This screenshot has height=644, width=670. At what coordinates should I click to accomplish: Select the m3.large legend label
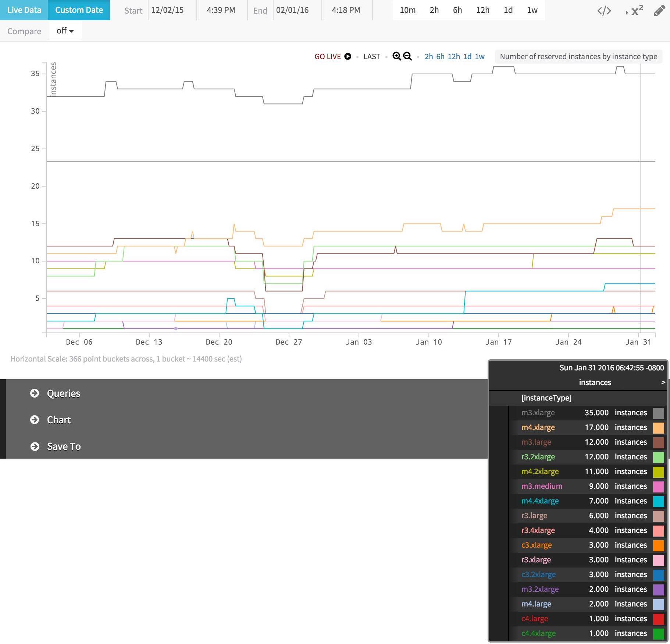click(x=536, y=442)
